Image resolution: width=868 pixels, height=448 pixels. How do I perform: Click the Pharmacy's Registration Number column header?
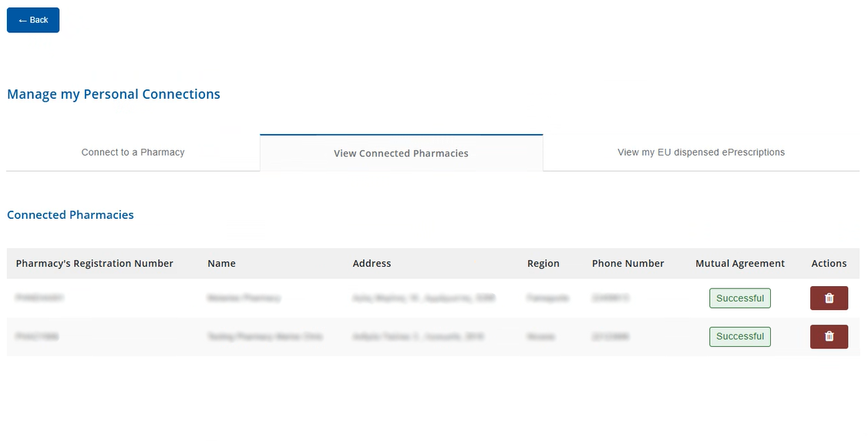[95, 264]
